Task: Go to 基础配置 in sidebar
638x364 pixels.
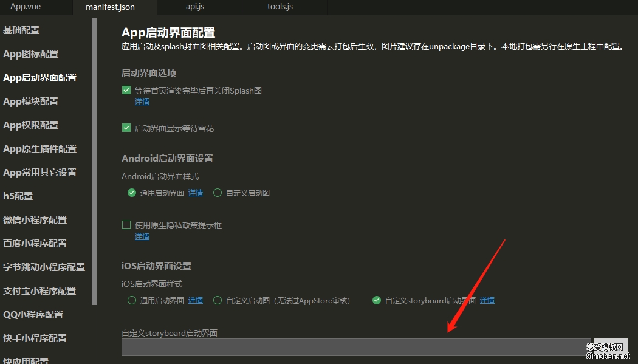Action: tap(22, 30)
